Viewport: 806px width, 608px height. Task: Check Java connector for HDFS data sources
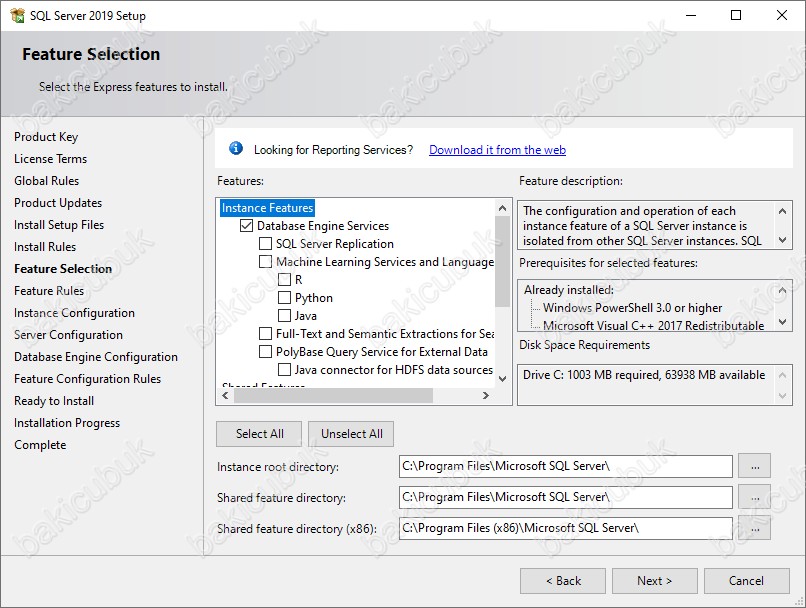[284, 370]
